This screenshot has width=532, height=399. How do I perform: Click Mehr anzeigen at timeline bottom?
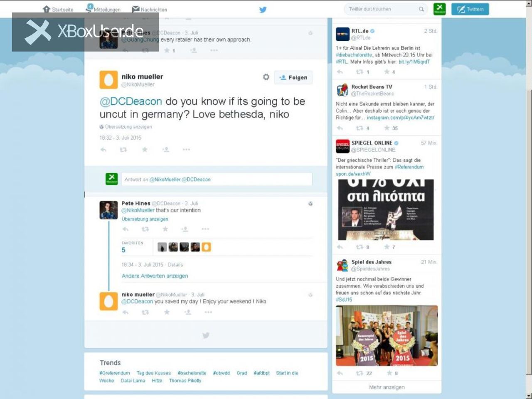click(x=387, y=387)
